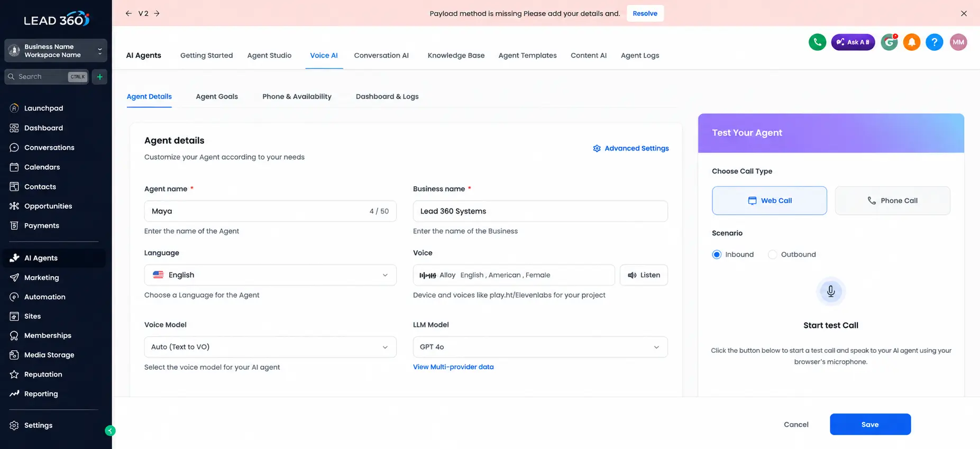Click the Agent name input field
The width and height of the screenshot is (980, 449).
tap(270, 211)
